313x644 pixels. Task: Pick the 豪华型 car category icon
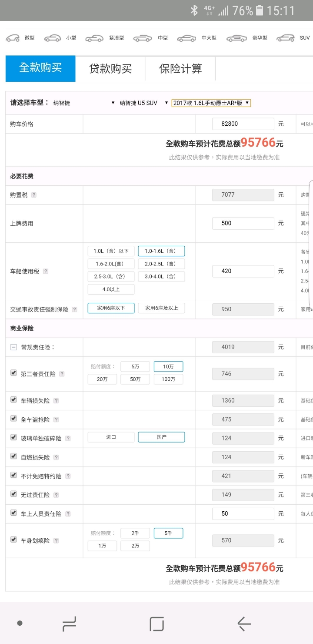[x=236, y=38]
